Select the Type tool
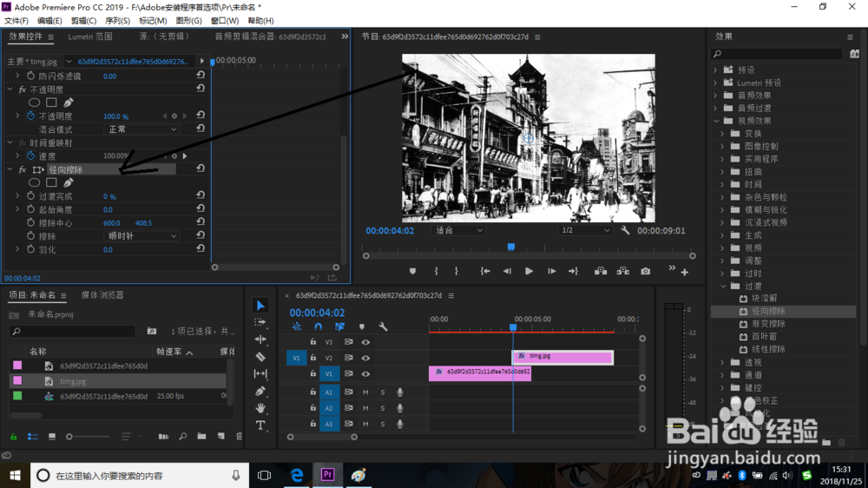Viewport: 868px width, 488px height. (260, 425)
